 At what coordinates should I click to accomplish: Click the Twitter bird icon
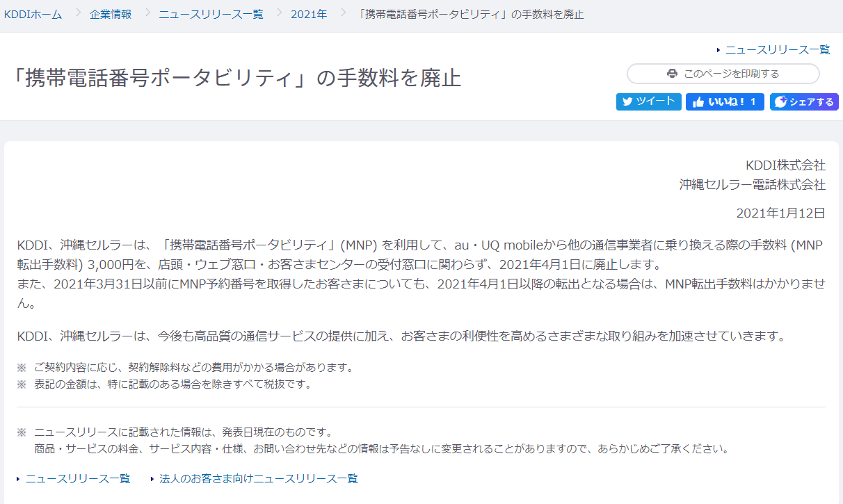pyautogui.click(x=627, y=101)
